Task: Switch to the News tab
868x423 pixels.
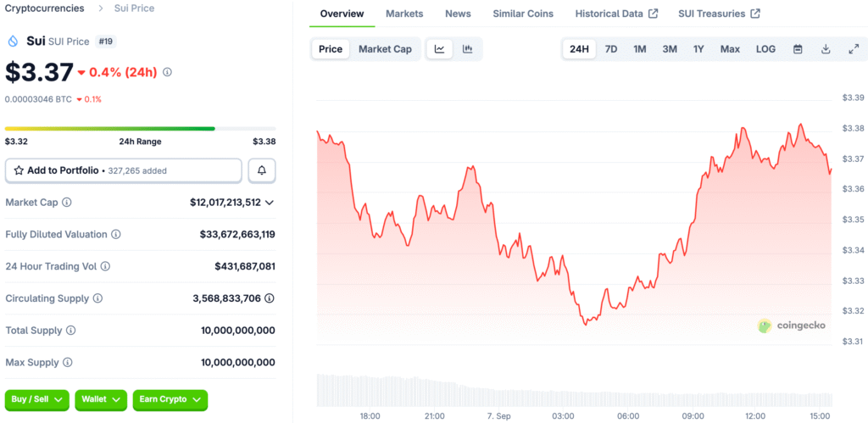Action: (459, 14)
